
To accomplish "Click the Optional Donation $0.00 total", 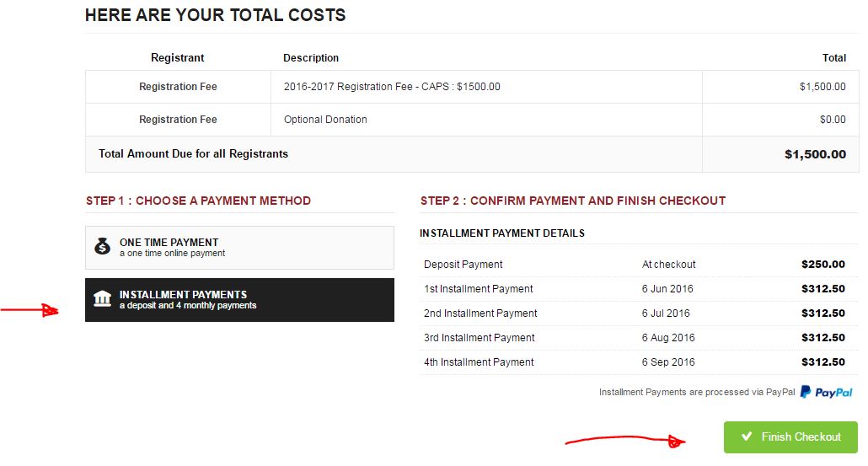I will click(833, 120).
